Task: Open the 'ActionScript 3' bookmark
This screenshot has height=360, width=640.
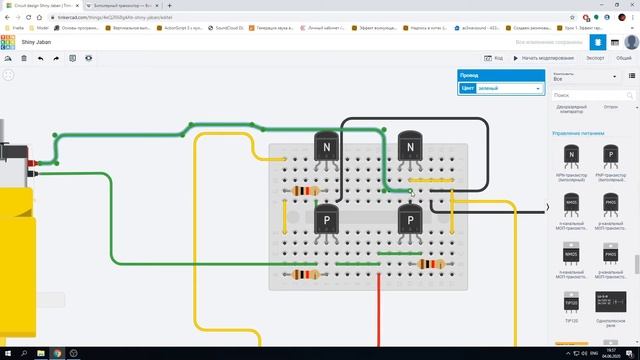Action: pyautogui.click(x=180, y=28)
